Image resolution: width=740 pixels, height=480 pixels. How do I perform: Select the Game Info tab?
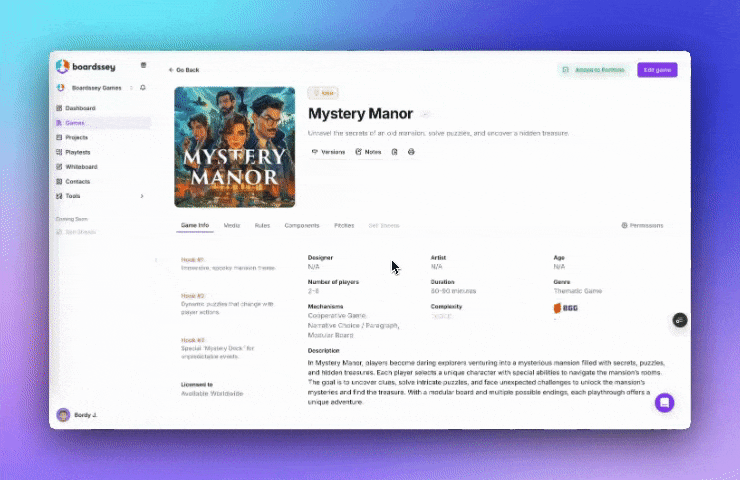195,226
